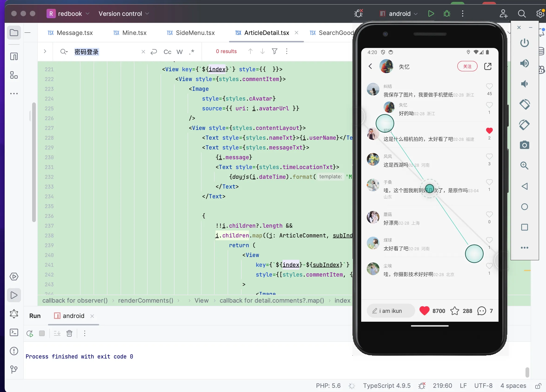Image resolution: width=546 pixels, height=392 pixels.
Task: Open the Terminal tool window icon
Action: tap(14, 333)
